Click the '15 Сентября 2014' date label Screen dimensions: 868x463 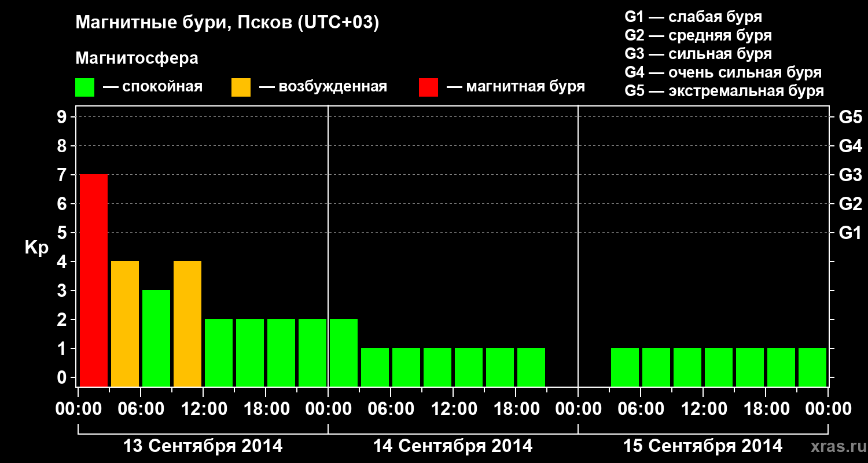pos(703,446)
